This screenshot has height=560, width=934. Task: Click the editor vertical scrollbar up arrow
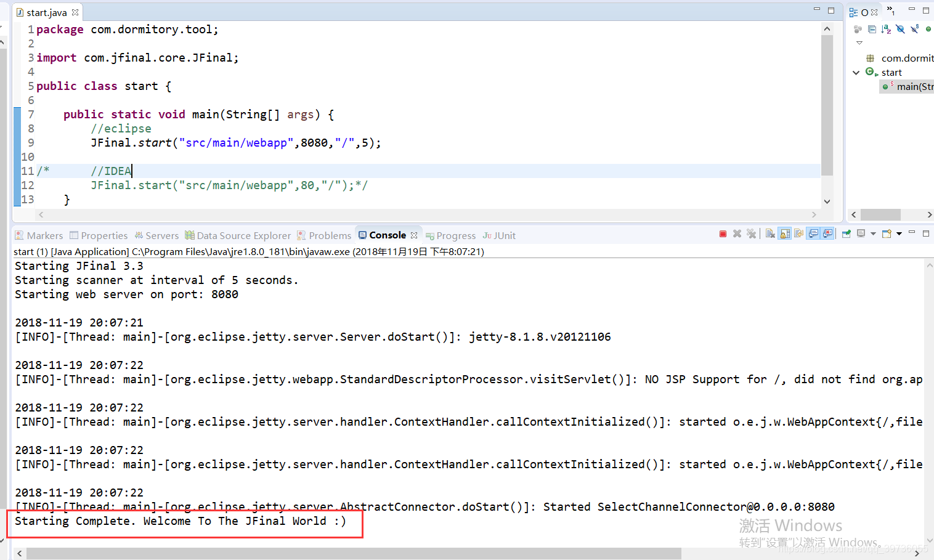[827, 29]
